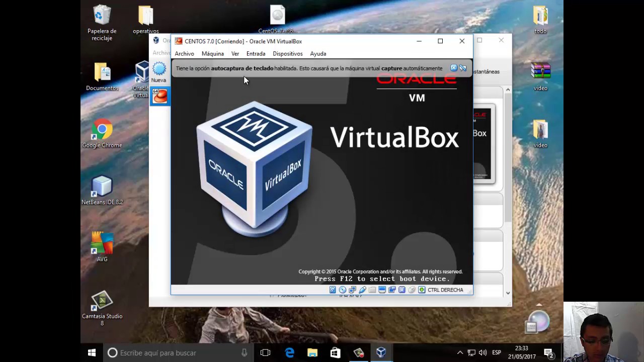Open the Windows Start menu

(x=92, y=353)
